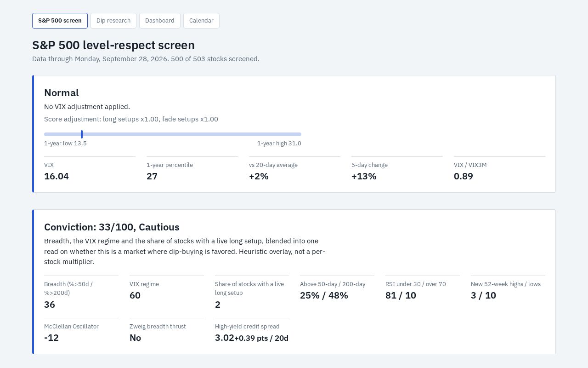Click the 1-year high 31.0 label
The width and height of the screenshot is (588, 368).
coord(279,144)
